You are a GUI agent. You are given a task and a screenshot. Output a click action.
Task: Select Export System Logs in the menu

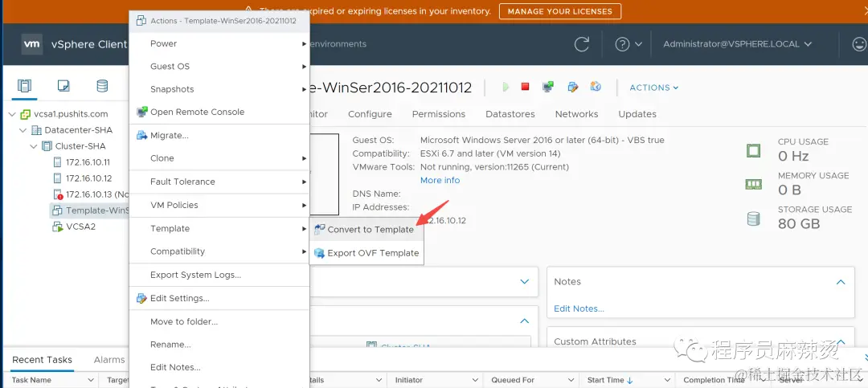[219, 275]
